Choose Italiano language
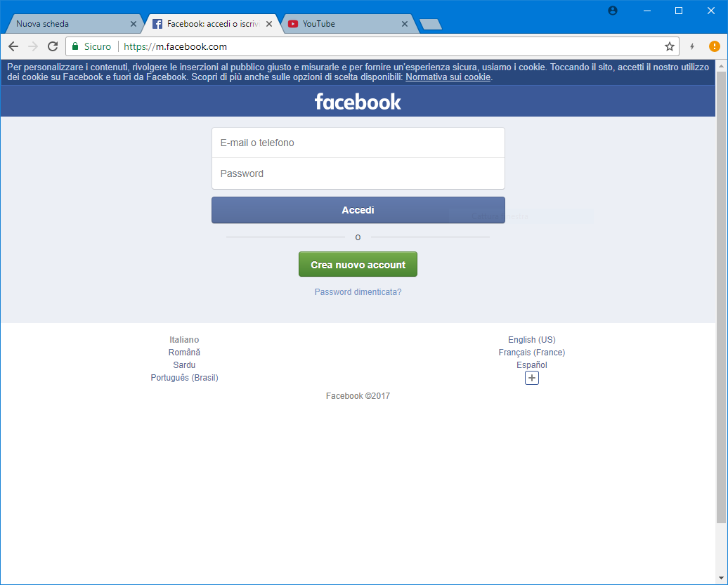This screenshot has height=585, width=728. point(184,340)
